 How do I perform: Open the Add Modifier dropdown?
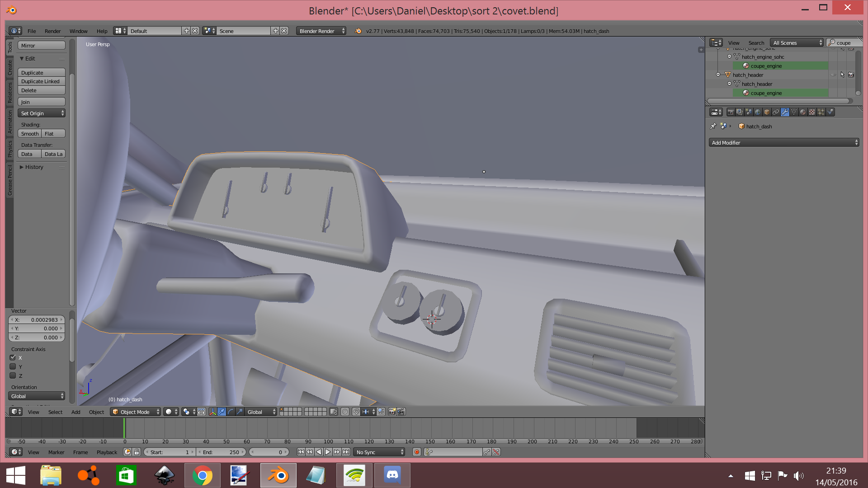pyautogui.click(x=784, y=142)
